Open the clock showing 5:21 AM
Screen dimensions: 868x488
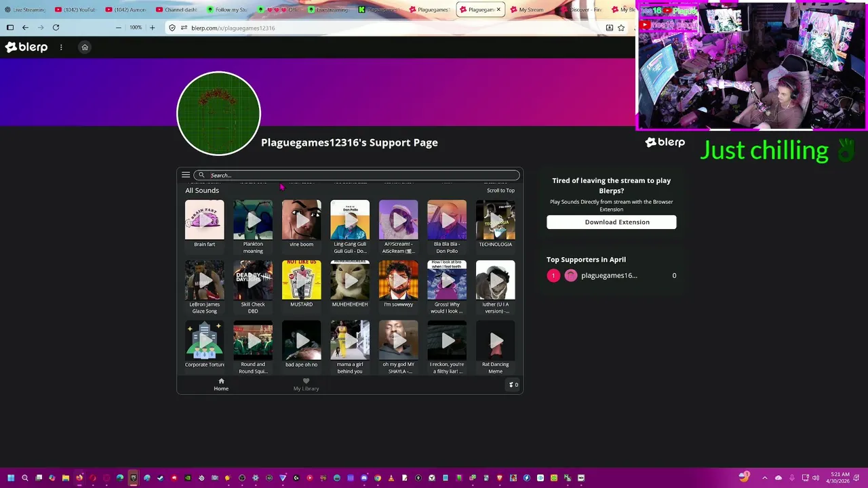click(x=840, y=478)
